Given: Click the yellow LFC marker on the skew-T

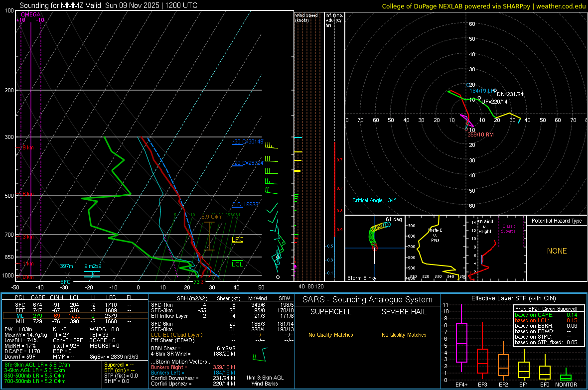Looking at the screenshot, I should click(x=237, y=240).
